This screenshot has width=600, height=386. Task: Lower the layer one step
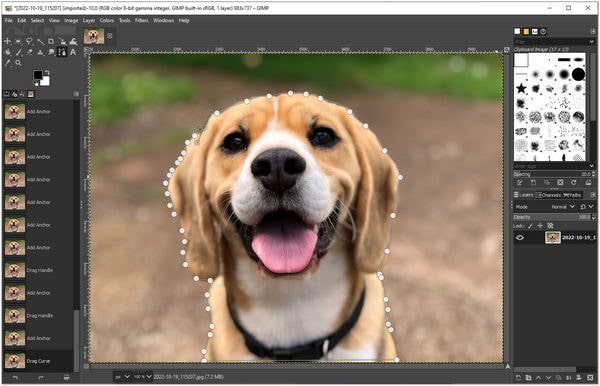tap(548, 378)
